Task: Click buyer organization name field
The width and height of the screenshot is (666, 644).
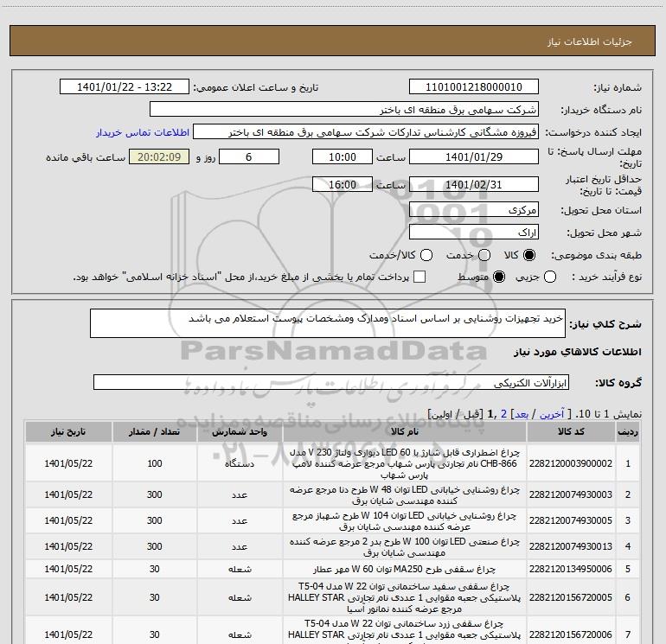Action: point(344,110)
